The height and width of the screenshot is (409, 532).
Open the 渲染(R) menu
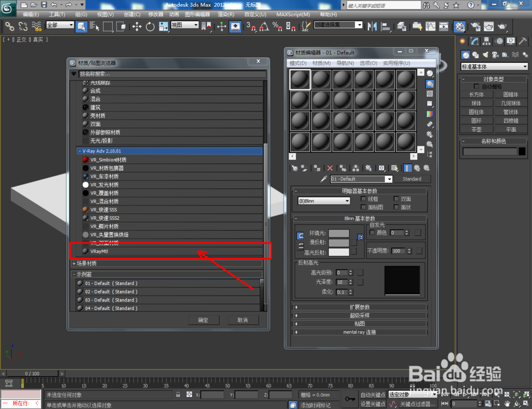(x=226, y=14)
